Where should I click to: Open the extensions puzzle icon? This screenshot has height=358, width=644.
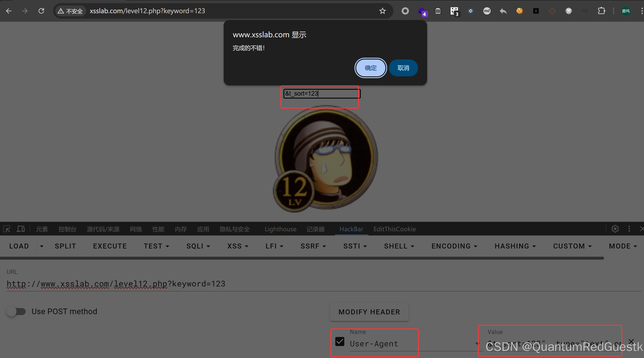pos(601,11)
